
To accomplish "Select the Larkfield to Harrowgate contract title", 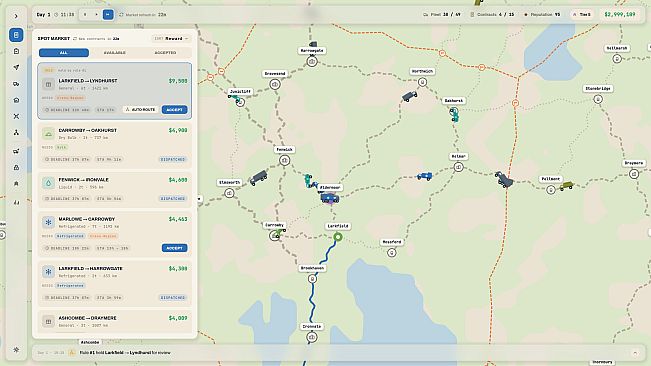I will tap(90, 268).
